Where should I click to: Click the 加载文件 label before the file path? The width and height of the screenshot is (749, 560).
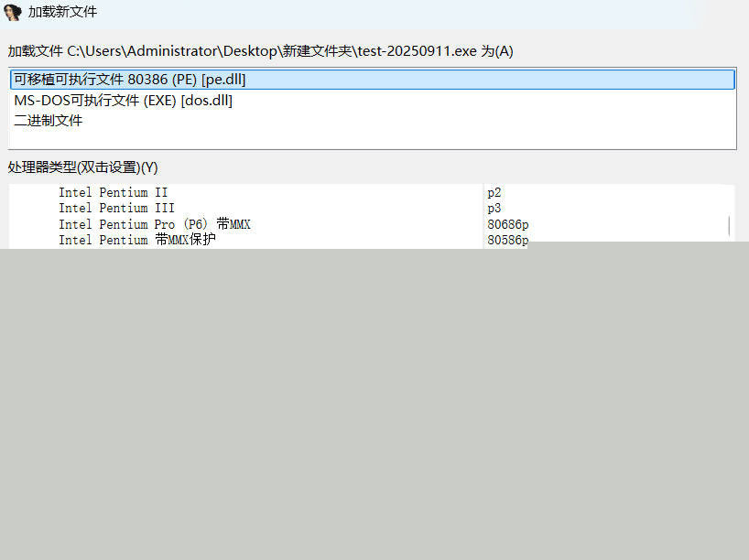36,51
